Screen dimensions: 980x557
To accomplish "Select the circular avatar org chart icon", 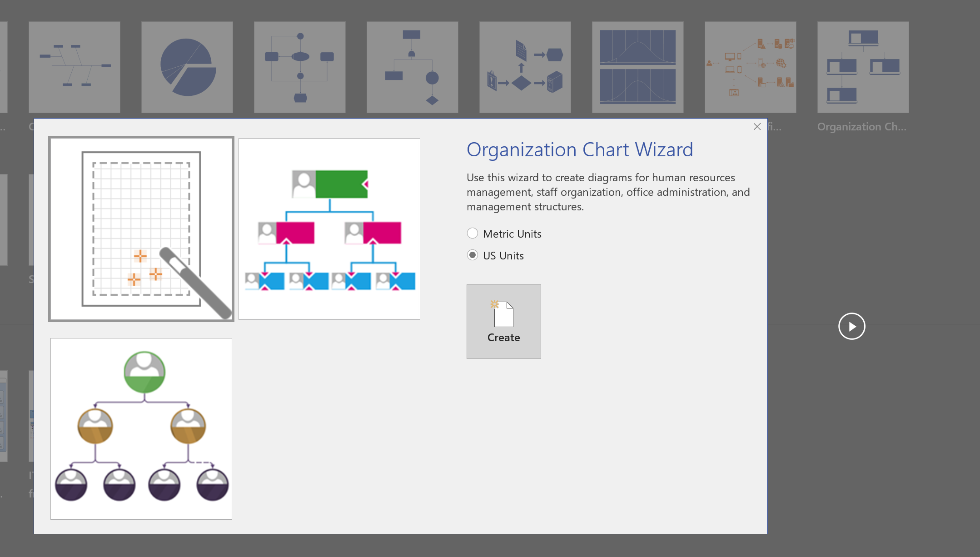I will point(141,429).
